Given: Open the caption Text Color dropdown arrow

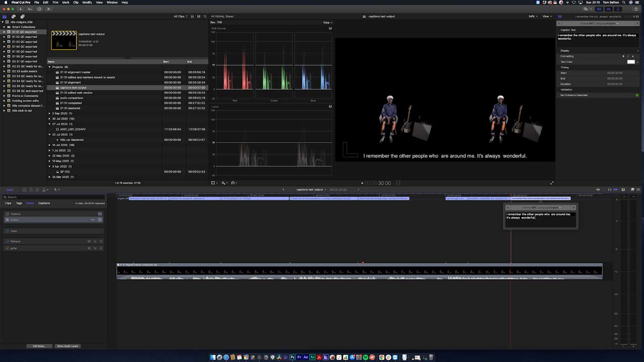Looking at the screenshot, I should click(637, 62).
